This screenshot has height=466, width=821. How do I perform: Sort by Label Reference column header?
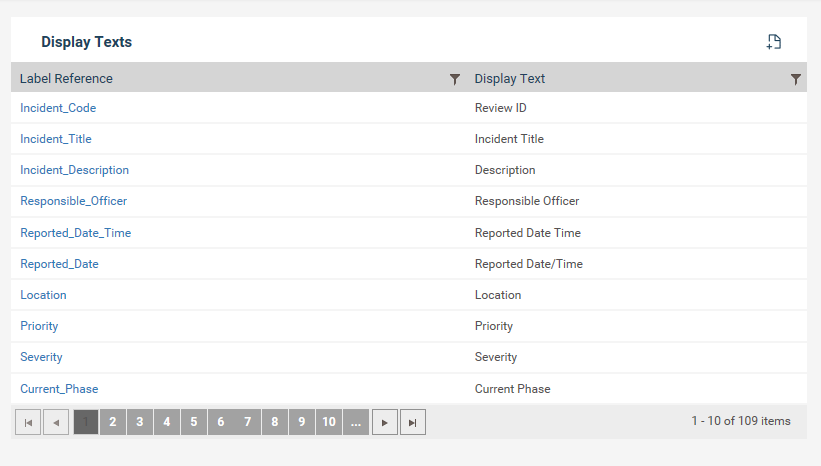pyautogui.click(x=66, y=79)
